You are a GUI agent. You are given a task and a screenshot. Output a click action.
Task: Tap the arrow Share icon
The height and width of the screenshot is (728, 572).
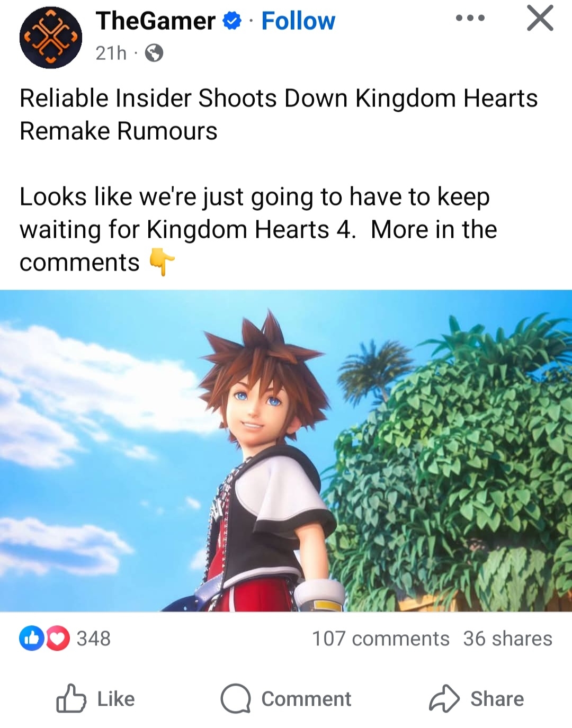pos(444,699)
